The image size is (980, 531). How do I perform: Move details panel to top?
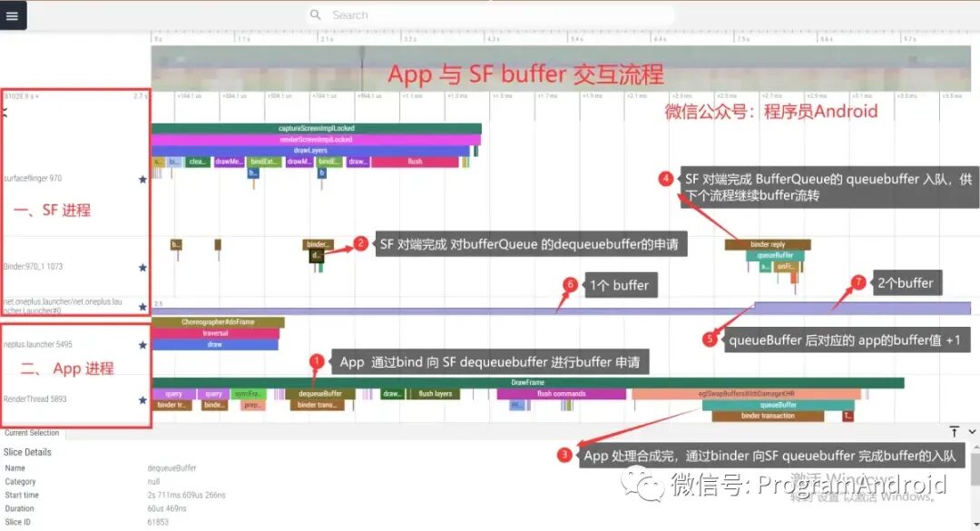click(954, 431)
